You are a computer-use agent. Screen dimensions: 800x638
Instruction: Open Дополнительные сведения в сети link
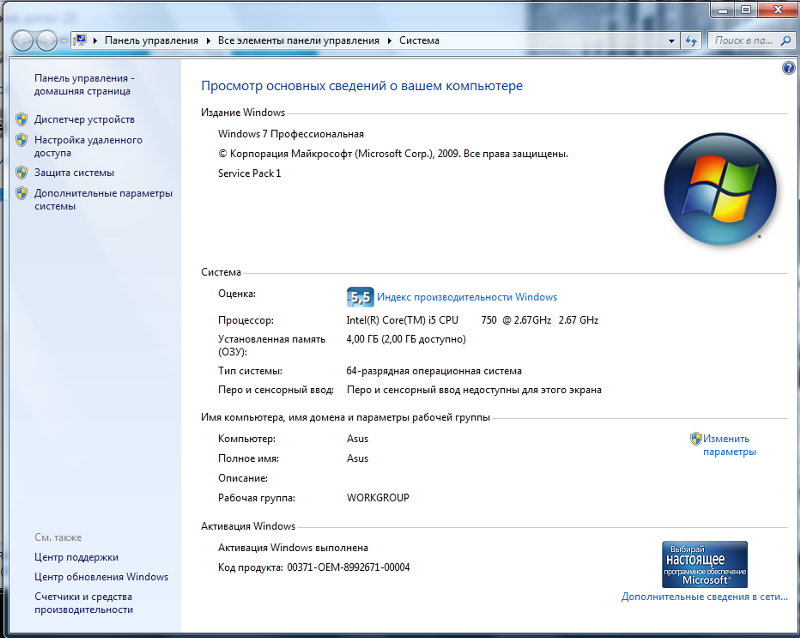705,597
